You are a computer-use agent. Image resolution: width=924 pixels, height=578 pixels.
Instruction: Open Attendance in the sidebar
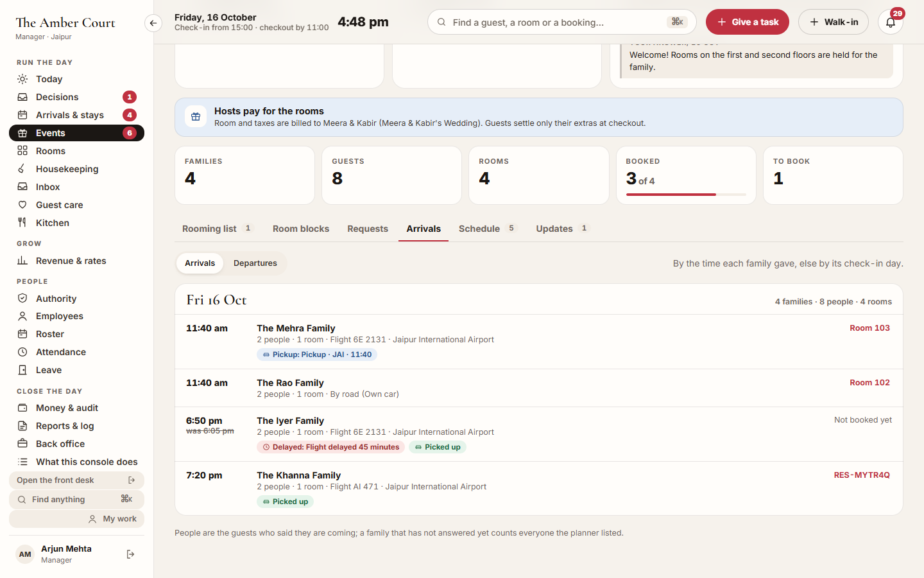[76, 352]
